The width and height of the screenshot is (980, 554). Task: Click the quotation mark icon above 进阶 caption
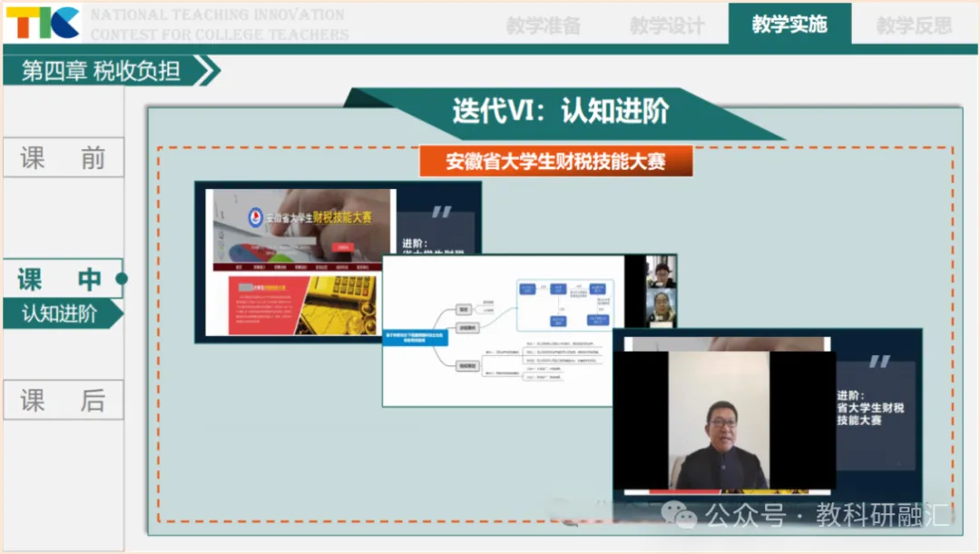(879, 361)
